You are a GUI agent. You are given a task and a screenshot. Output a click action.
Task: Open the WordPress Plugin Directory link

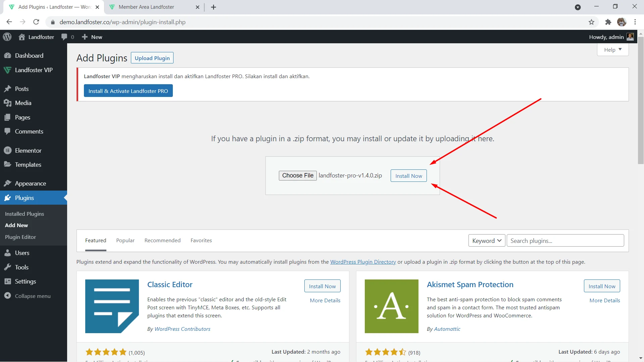coord(363,262)
